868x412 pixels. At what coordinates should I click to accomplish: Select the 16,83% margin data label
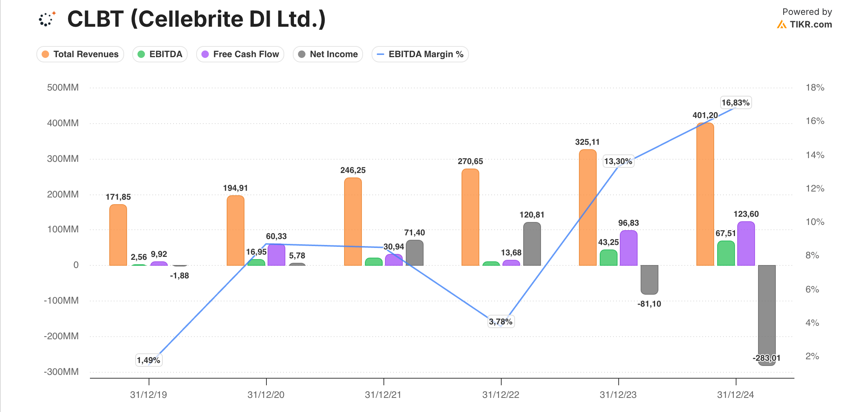[x=735, y=103]
